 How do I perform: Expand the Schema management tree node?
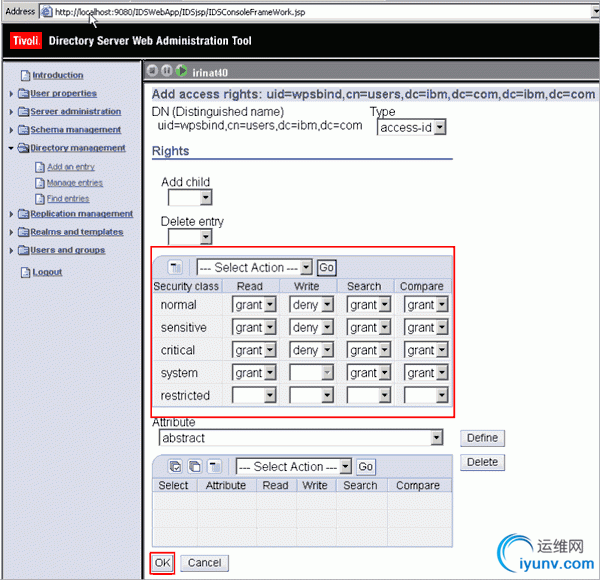pyautogui.click(x=11, y=130)
